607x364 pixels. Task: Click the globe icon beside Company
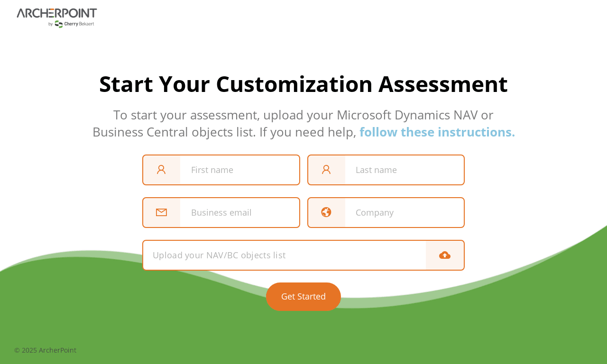click(x=326, y=212)
